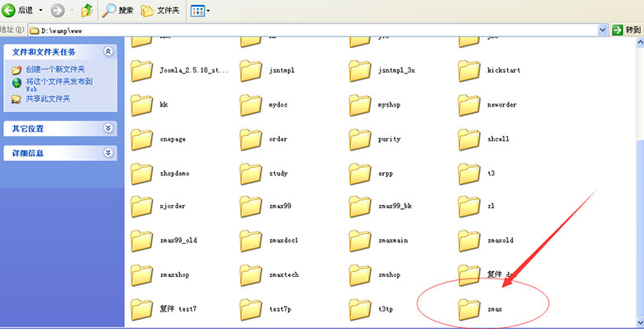Select the study folder

click(263, 174)
